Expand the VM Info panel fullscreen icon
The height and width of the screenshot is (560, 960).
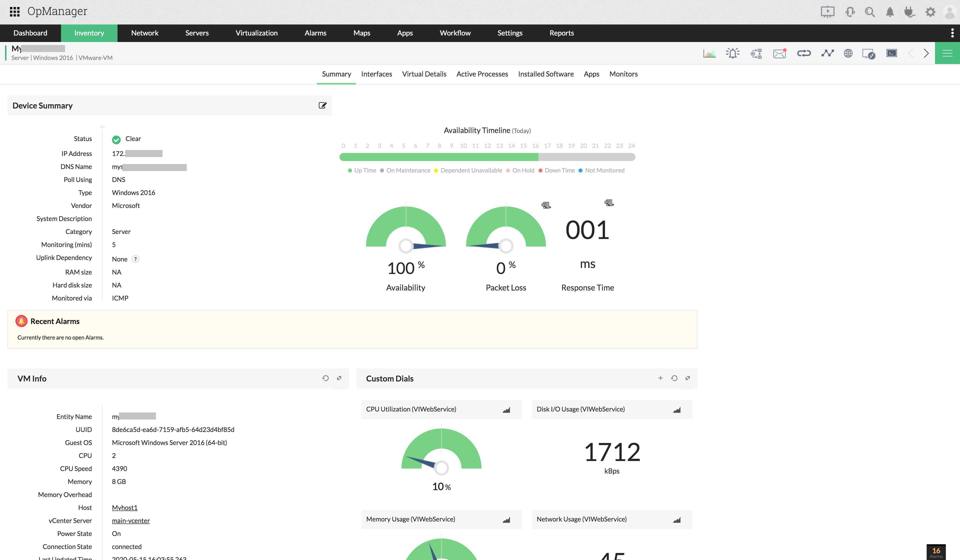(339, 378)
